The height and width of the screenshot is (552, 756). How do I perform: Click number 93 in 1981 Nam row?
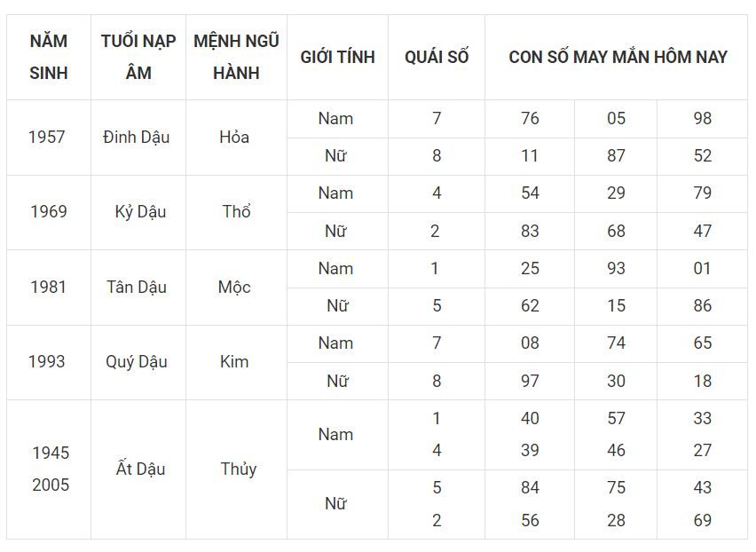click(x=616, y=269)
